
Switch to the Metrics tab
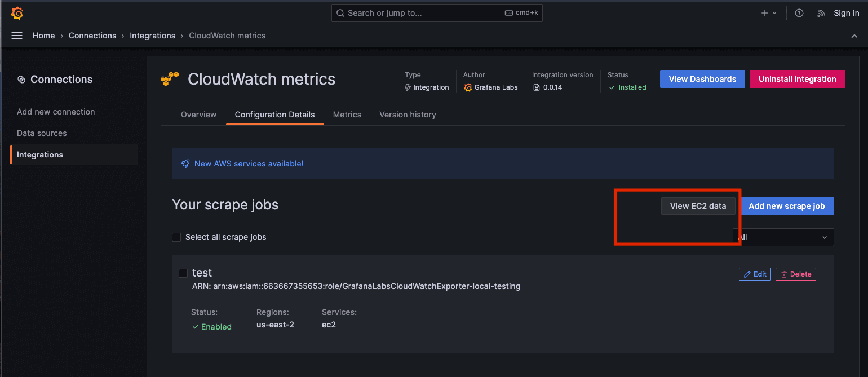(347, 115)
